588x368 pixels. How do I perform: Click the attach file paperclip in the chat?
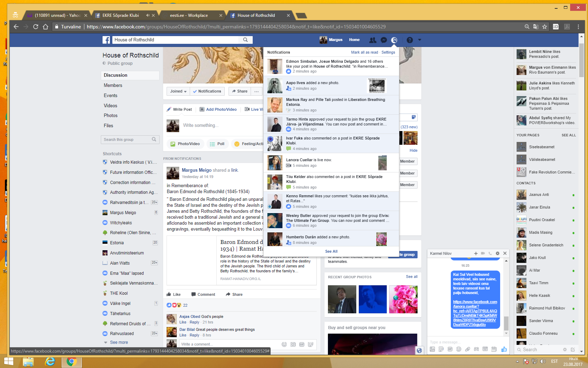tap(467, 349)
